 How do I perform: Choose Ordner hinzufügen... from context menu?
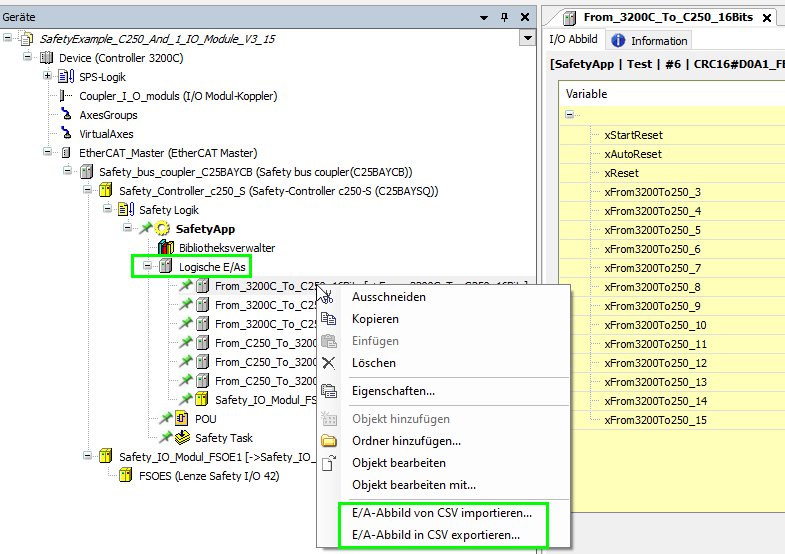[406, 441]
